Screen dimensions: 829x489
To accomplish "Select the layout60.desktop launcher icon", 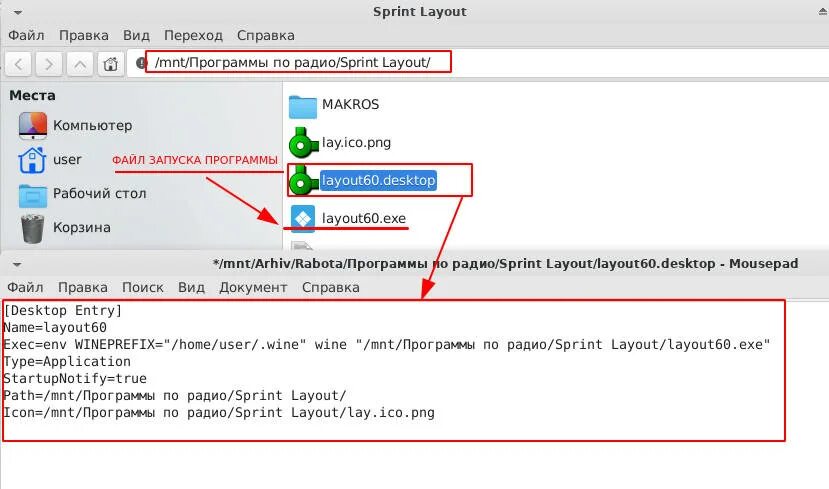I will pos(303,180).
